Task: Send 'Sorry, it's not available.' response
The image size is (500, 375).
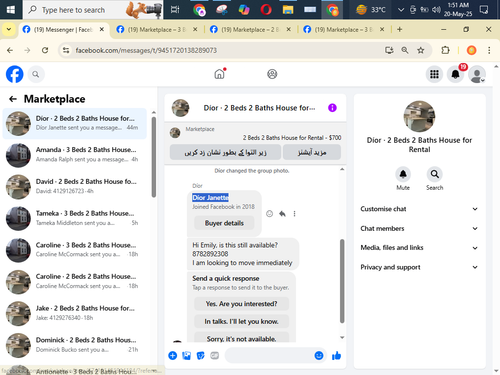Action: [x=241, y=337]
